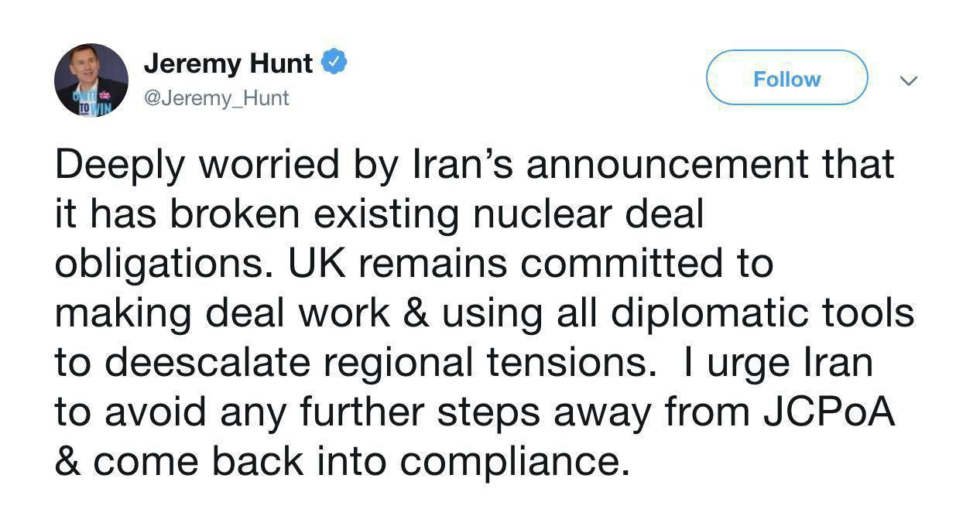Viewport: 980px width, 509px height.
Task: Click the word "JCPoA" in the tweet
Action: pyautogui.click(x=829, y=412)
